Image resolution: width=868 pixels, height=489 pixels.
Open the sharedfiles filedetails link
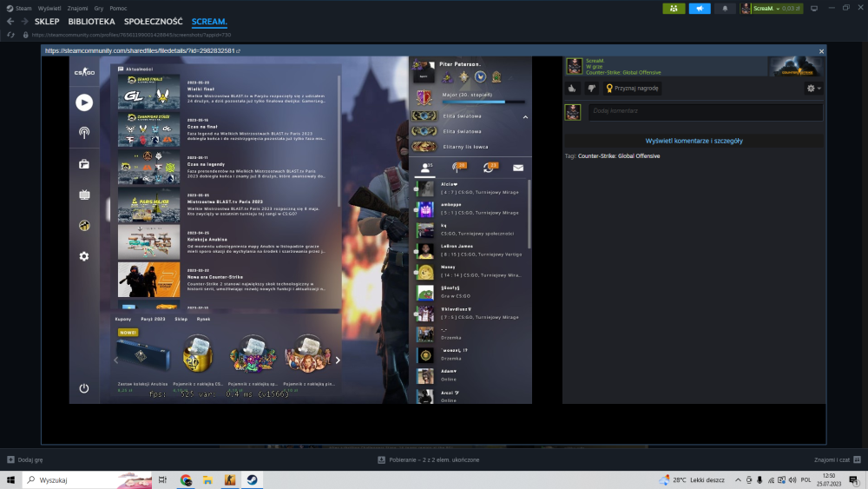pos(142,51)
